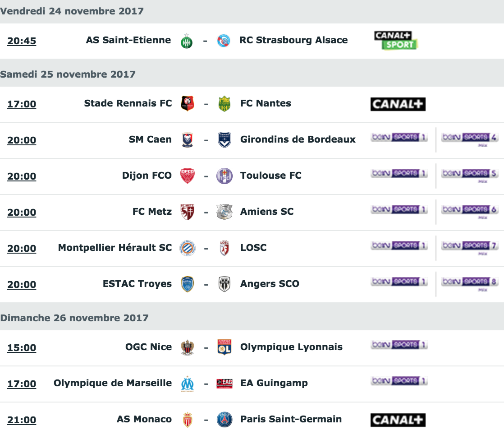Screen dimensions: 504x435
Task: Open the 17:00 Rennes-Nantes match time
Action: point(22,104)
